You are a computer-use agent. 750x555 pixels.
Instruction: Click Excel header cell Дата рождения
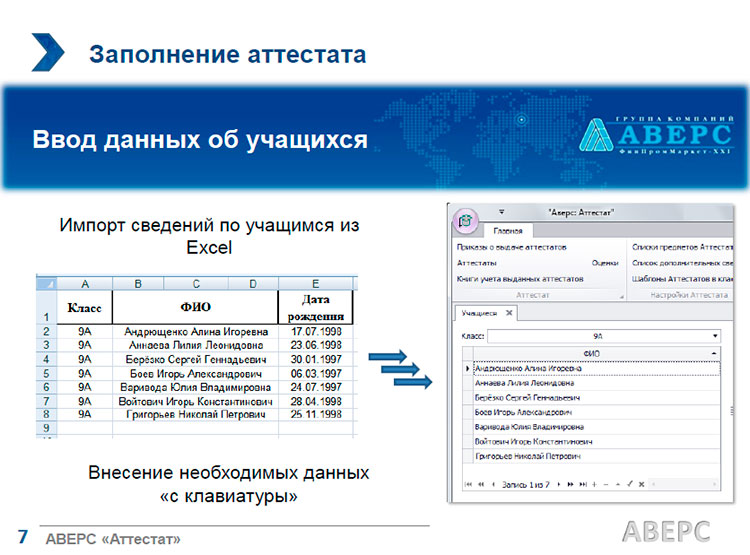click(x=316, y=308)
